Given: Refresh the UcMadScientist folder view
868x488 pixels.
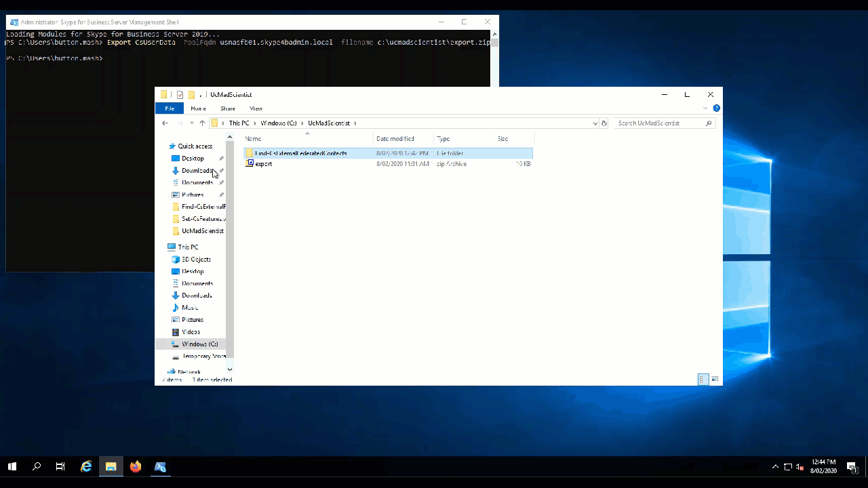Looking at the screenshot, I should (x=604, y=123).
